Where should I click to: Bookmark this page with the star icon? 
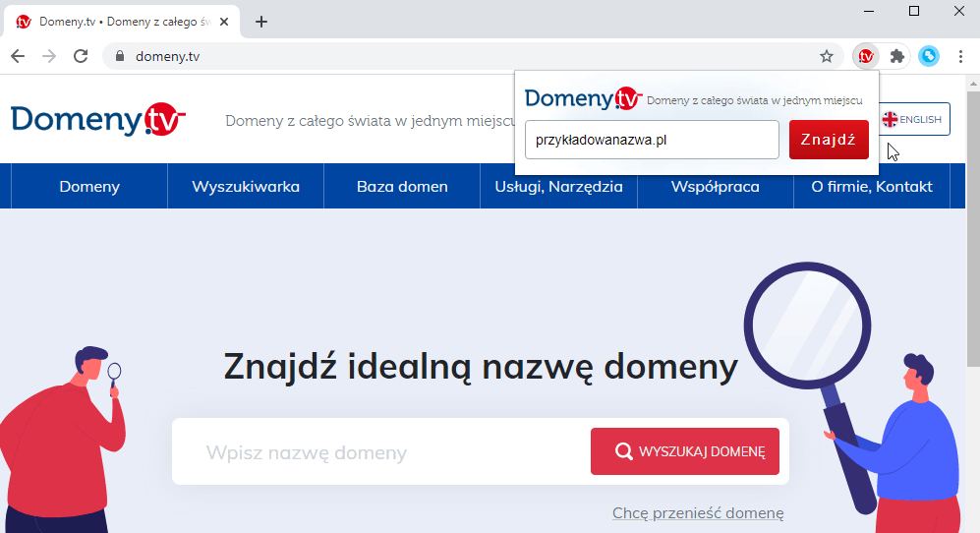(827, 56)
